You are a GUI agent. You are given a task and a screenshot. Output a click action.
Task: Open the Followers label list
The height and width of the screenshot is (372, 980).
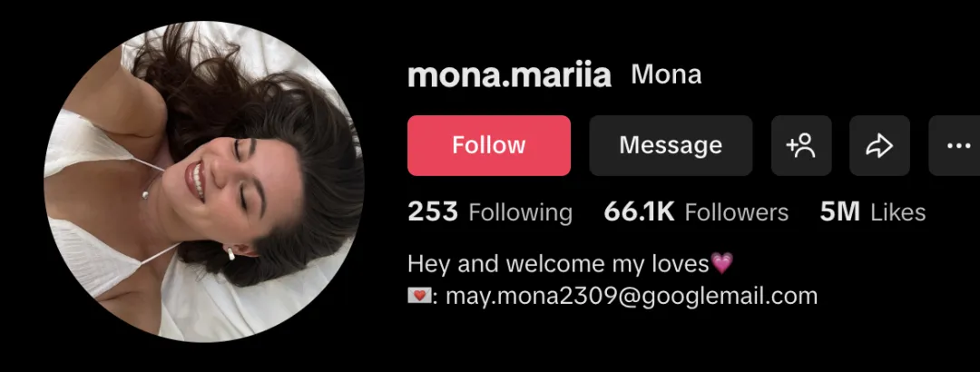737,212
